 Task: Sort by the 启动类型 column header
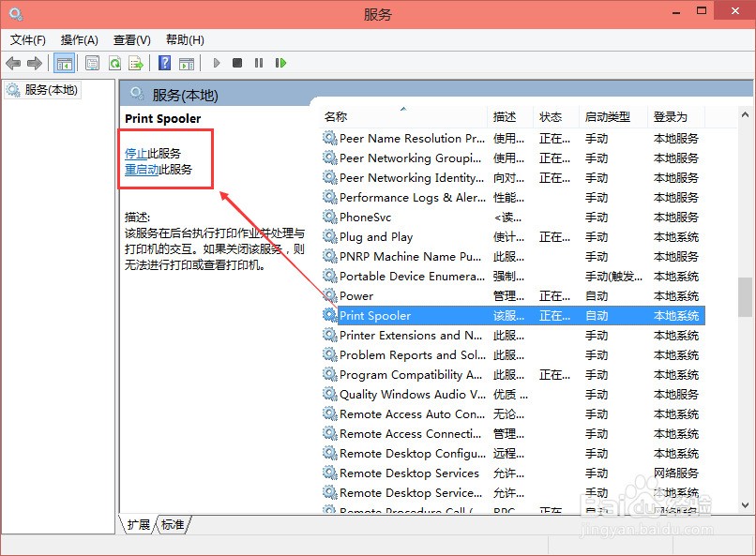point(613,117)
